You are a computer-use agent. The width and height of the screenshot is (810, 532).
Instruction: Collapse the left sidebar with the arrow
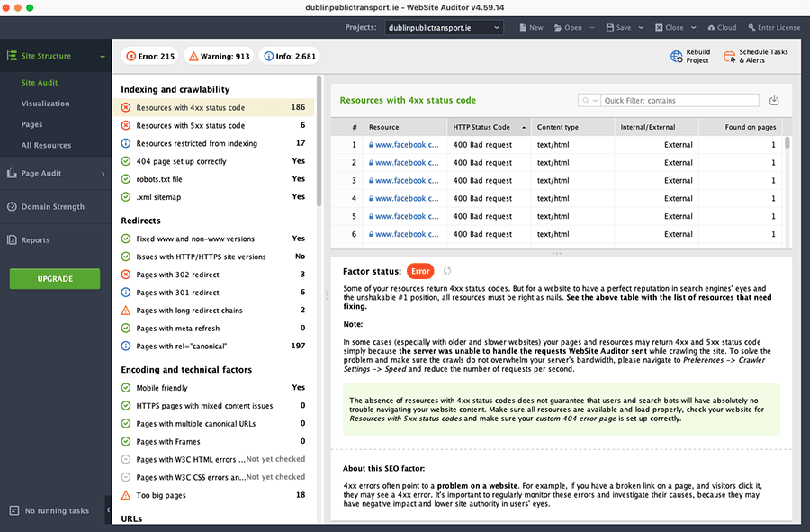pyautogui.click(x=109, y=509)
